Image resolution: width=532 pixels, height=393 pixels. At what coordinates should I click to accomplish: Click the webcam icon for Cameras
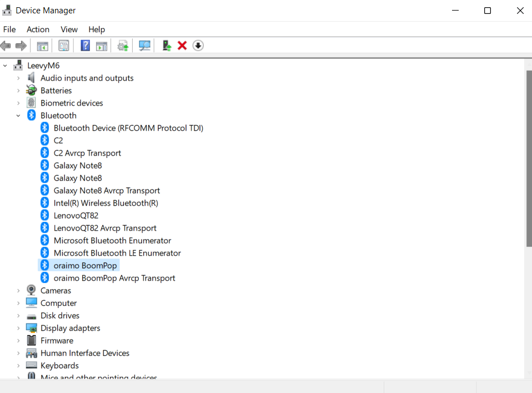click(x=31, y=290)
